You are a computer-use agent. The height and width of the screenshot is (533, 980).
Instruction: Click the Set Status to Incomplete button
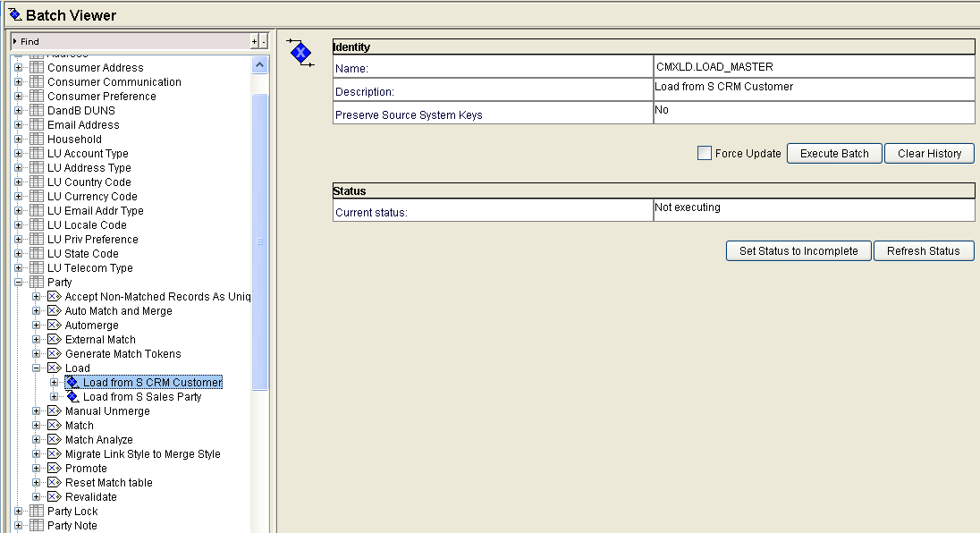click(798, 250)
